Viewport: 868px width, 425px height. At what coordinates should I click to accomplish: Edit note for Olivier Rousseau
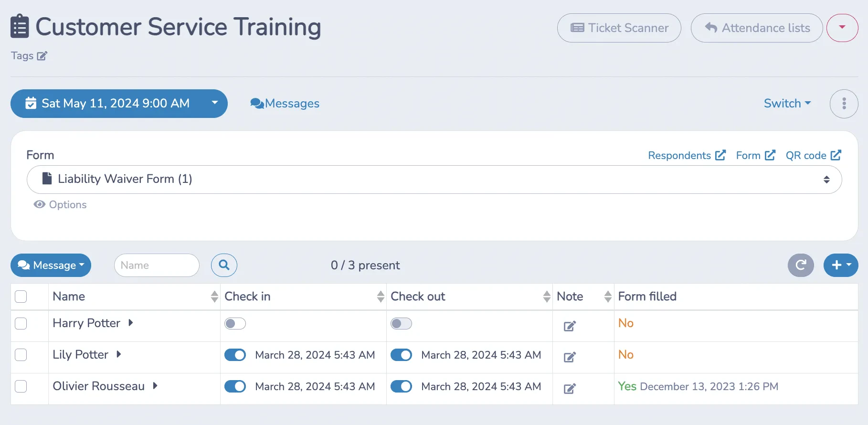point(570,389)
